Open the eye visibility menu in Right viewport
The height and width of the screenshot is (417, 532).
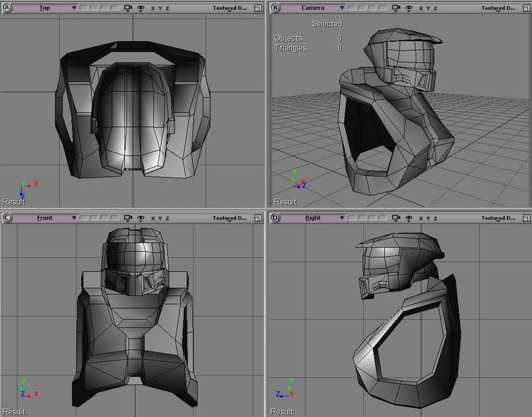coord(409,218)
